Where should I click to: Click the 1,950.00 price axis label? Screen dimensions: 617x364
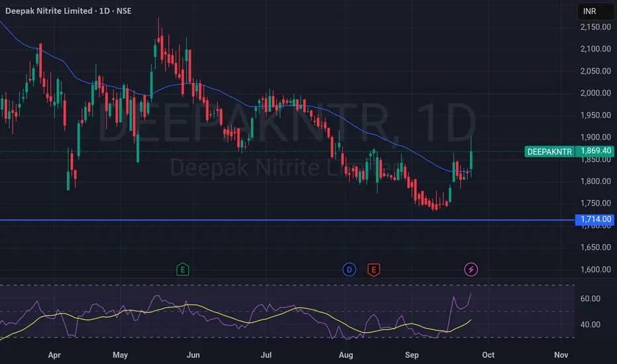click(x=595, y=115)
